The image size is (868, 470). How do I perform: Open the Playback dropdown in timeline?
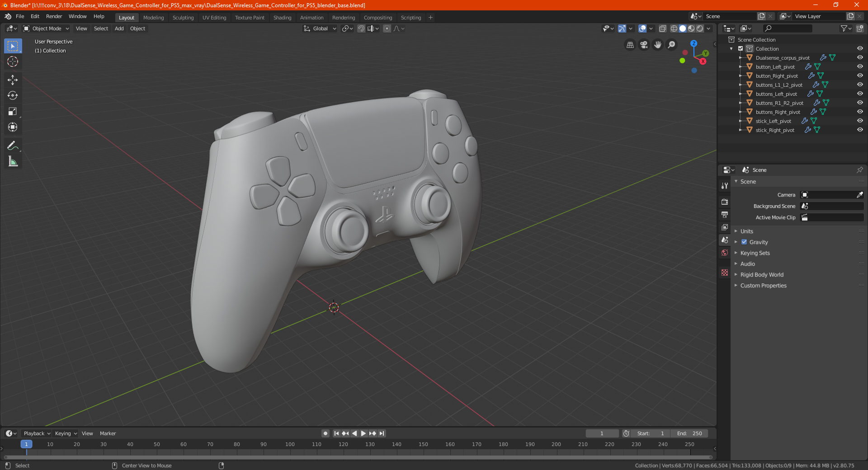37,433
